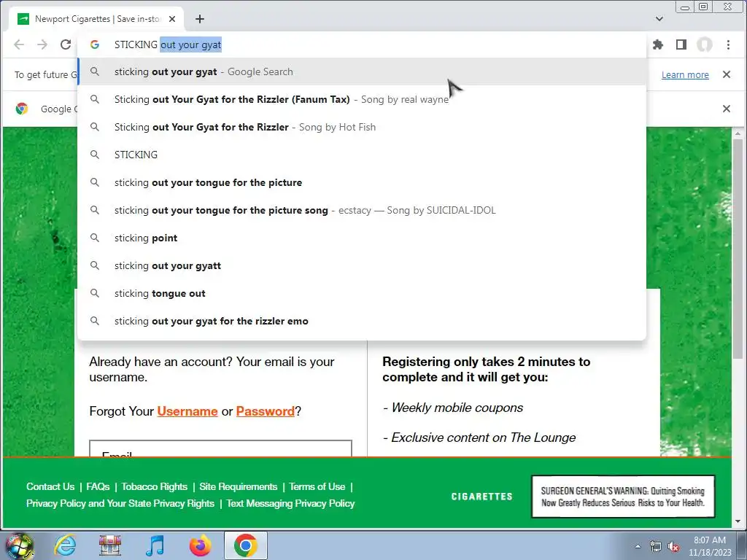Click the page scrollbar down arrow
The image size is (747, 560).
tap(738, 521)
